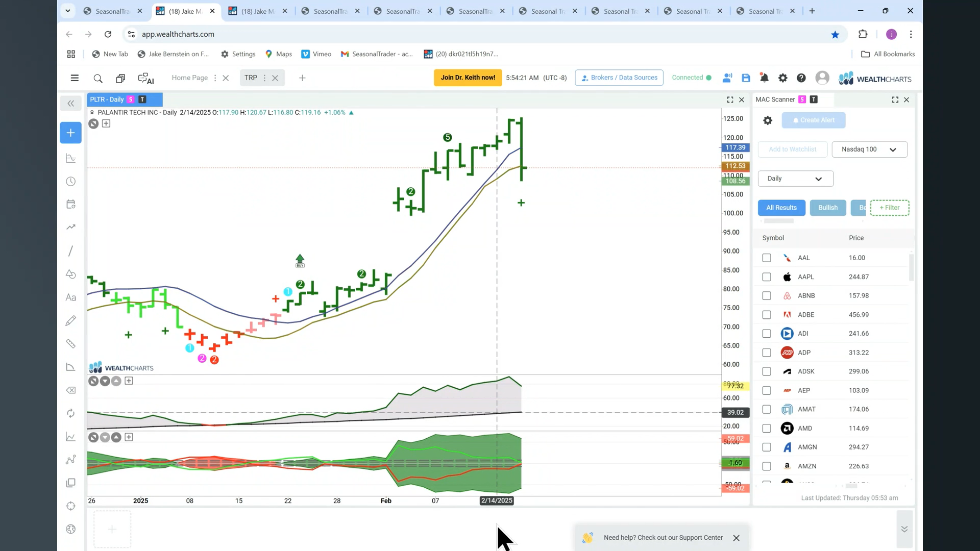Open the browser tab list chevron
The height and width of the screenshot is (551, 980).
(x=67, y=11)
